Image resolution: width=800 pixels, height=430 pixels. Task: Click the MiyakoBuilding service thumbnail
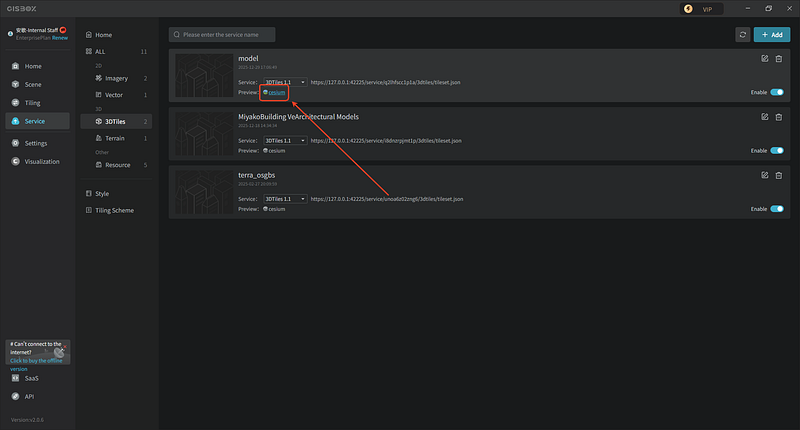coord(204,134)
